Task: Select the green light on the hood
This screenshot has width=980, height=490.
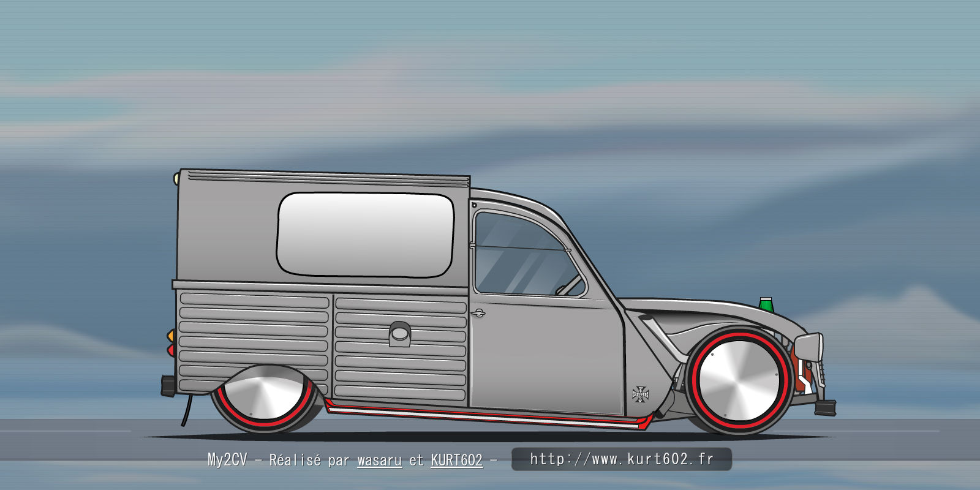Action: [766, 304]
